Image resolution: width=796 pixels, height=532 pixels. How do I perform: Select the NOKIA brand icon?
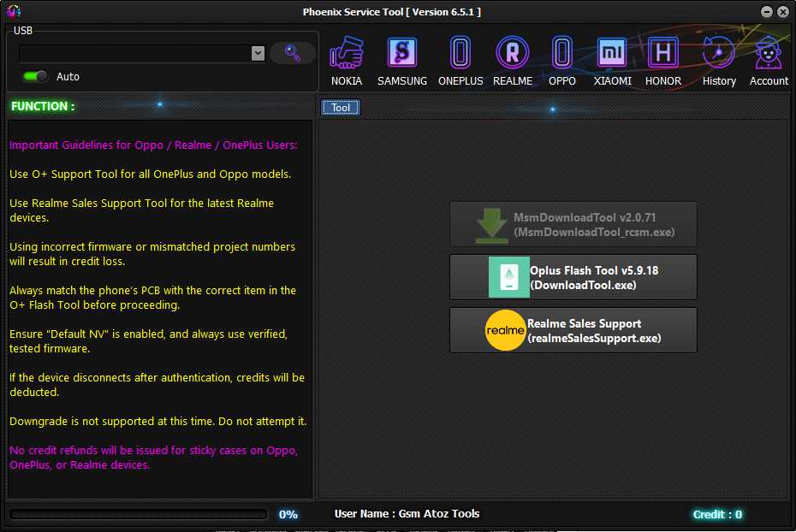coord(347,56)
